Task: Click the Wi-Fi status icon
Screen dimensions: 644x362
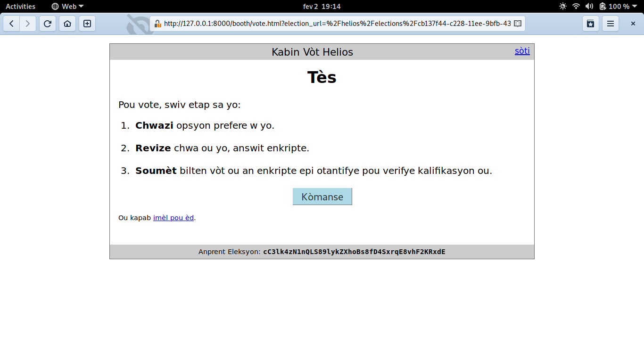Action: coord(576,6)
